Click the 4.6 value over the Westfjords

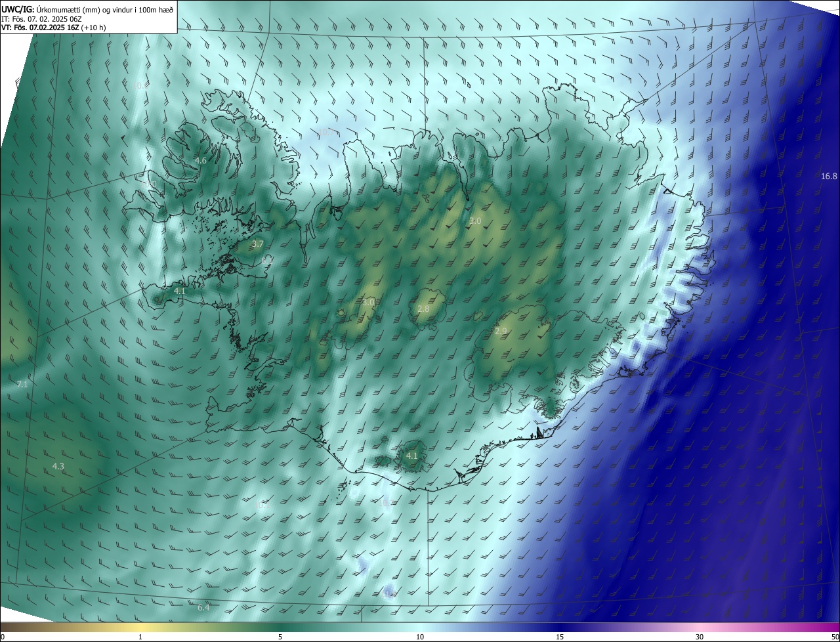pos(201,160)
